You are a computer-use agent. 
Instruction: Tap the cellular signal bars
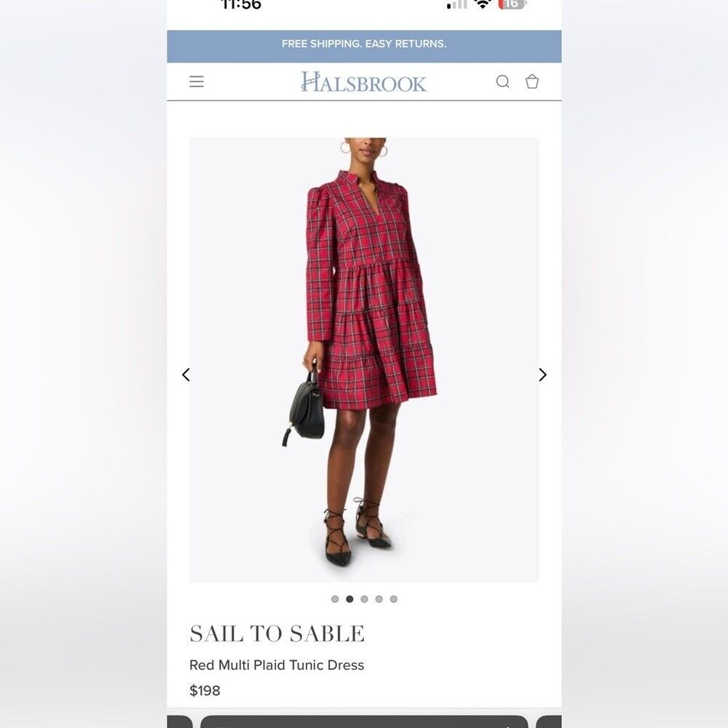[x=457, y=4]
